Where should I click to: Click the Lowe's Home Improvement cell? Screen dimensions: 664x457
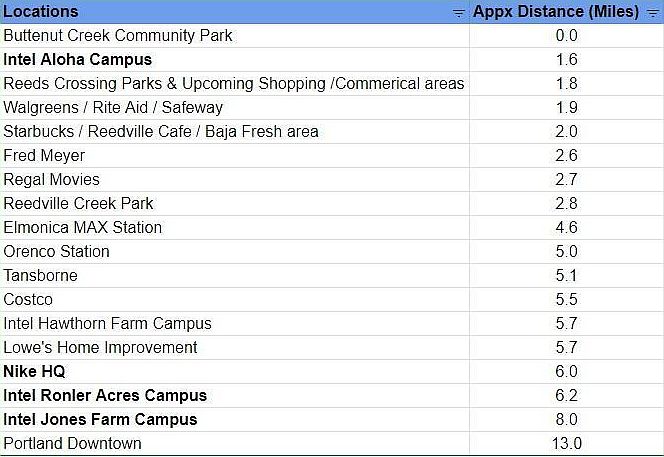(101, 347)
